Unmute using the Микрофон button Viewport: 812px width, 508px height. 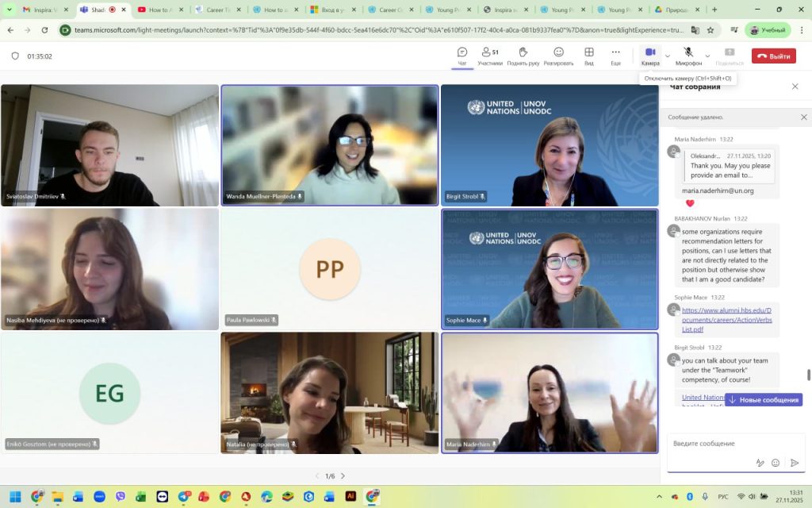pyautogui.click(x=688, y=56)
